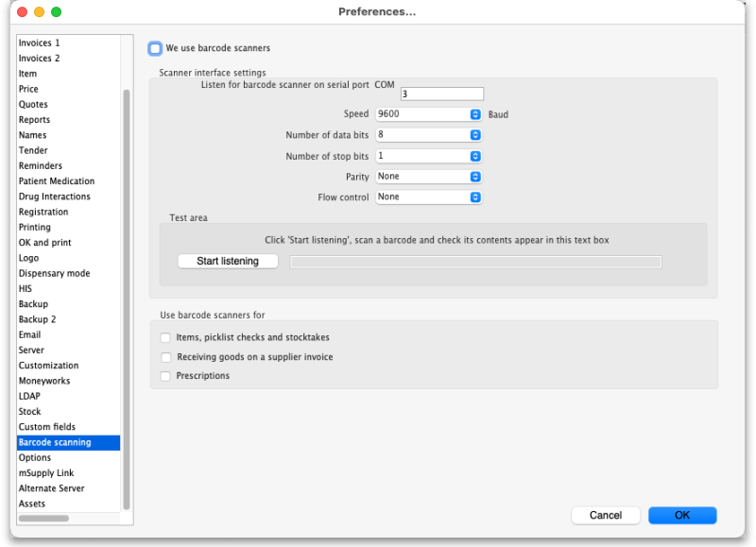Image resolution: width=756 pixels, height=547 pixels.
Task: Open the Number of data bits dropdown
Action: point(428,135)
